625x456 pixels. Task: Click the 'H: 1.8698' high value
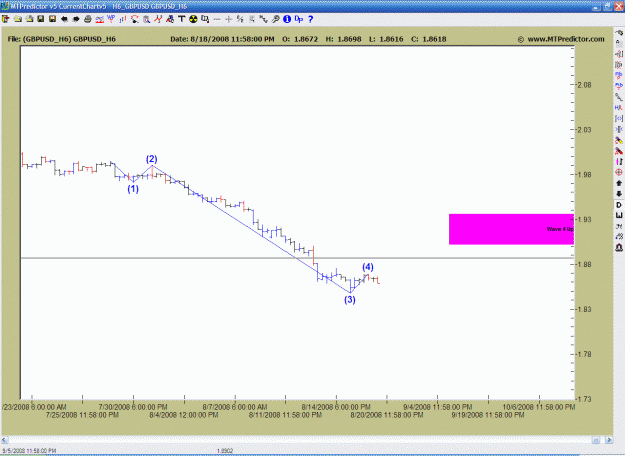pyautogui.click(x=343, y=39)
